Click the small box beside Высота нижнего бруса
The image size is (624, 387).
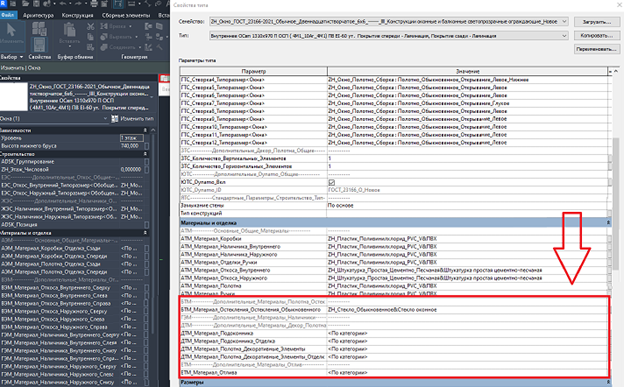click(x=147, y=146)
